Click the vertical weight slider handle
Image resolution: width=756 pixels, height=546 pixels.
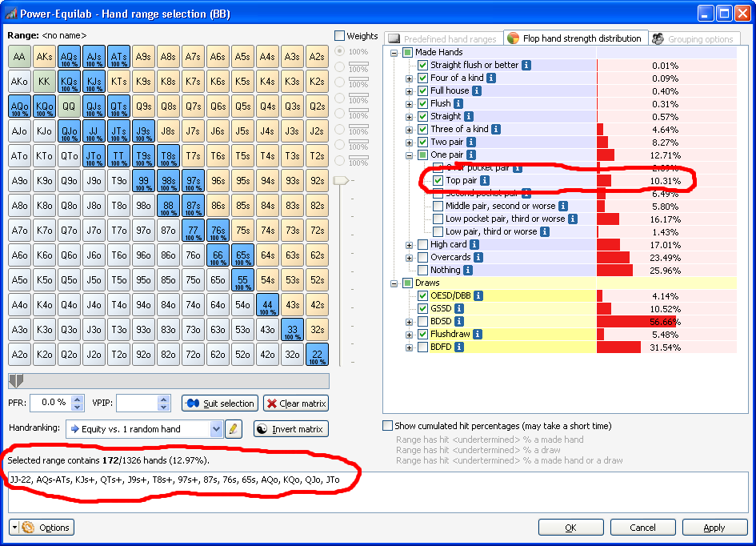(341, 180)
